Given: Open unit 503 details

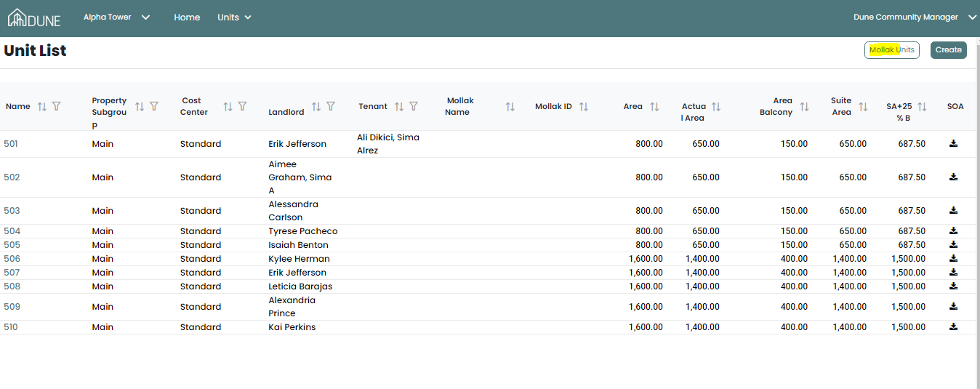Looking at the screenshot, I should (12, 211).
